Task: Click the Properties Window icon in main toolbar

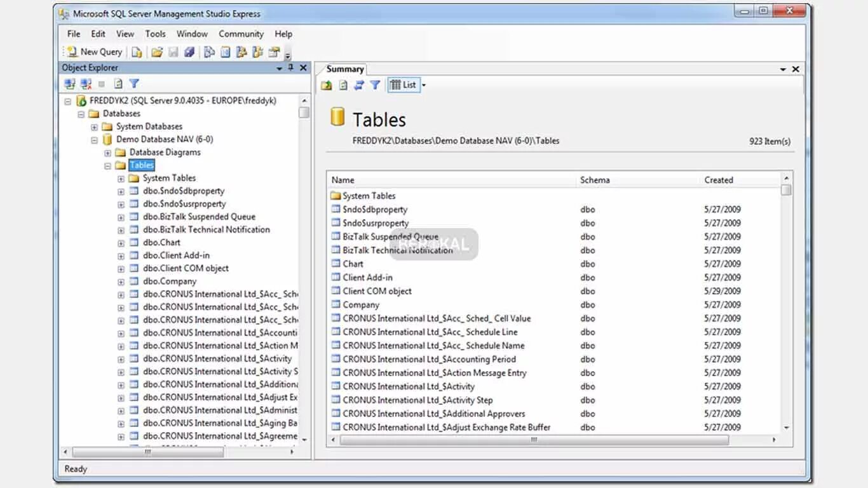Action: (274, 52)
